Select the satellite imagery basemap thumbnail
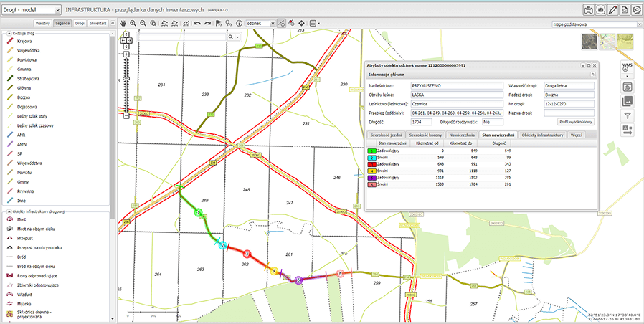 coord(591,43)
